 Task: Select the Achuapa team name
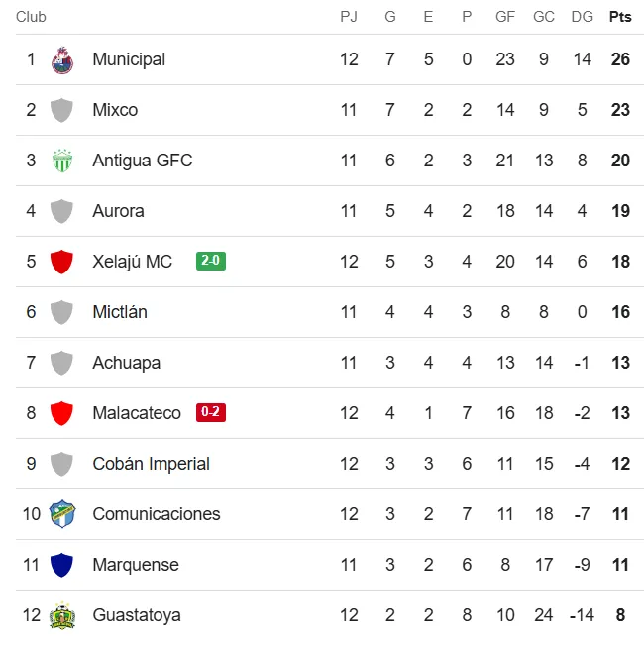[126, 363]
